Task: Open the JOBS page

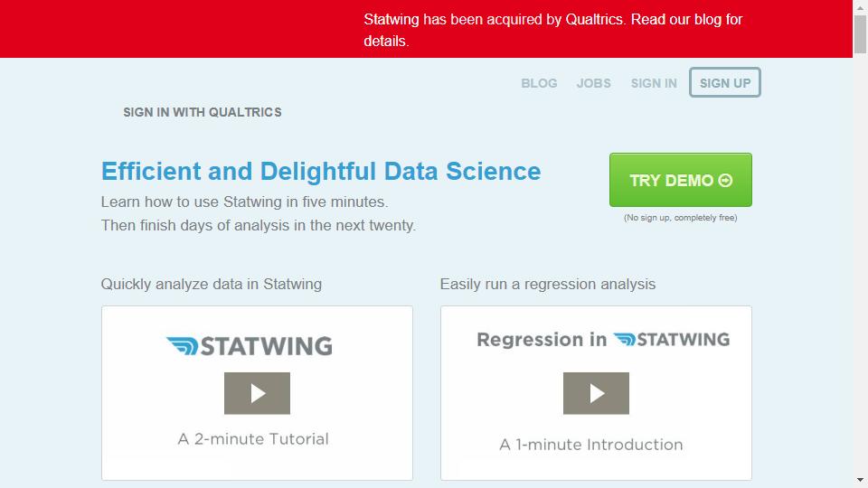Action: 593,83
